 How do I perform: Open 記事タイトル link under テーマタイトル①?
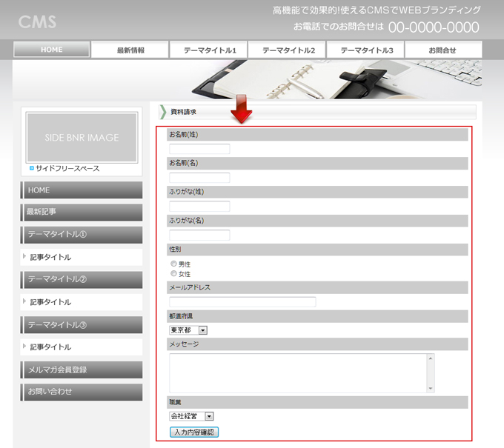click(51, 257)
